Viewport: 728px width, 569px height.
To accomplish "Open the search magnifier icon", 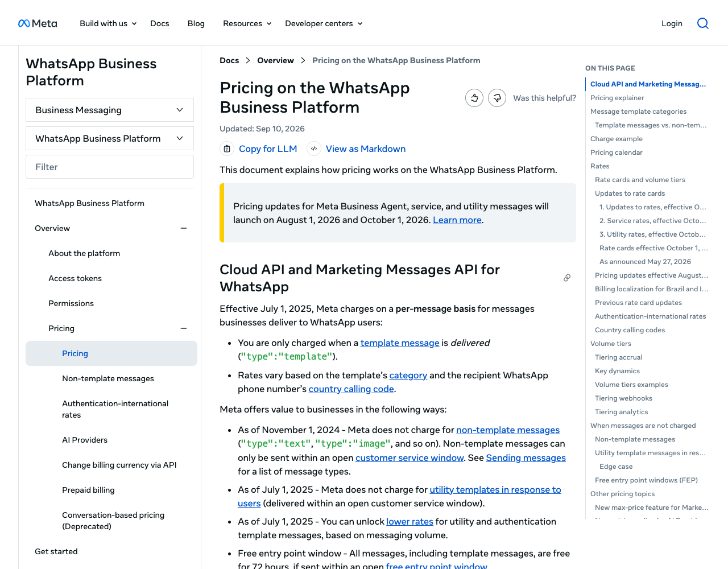I will pyautogui.click(x=703, y=23).
